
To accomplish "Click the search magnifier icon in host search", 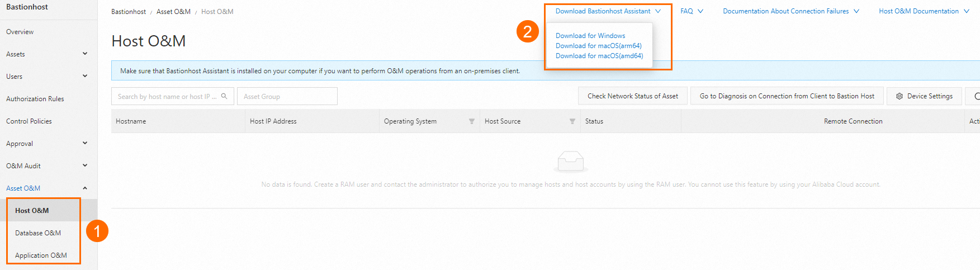I will [224, 96].
